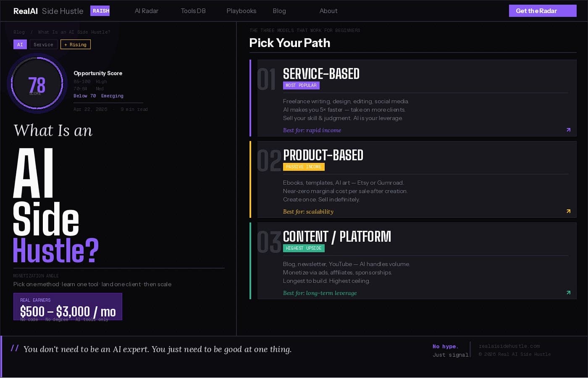Select the purple AI tag
Image resolution: width=588 pixels, height=378 pixels.
(x=20, y=44)
